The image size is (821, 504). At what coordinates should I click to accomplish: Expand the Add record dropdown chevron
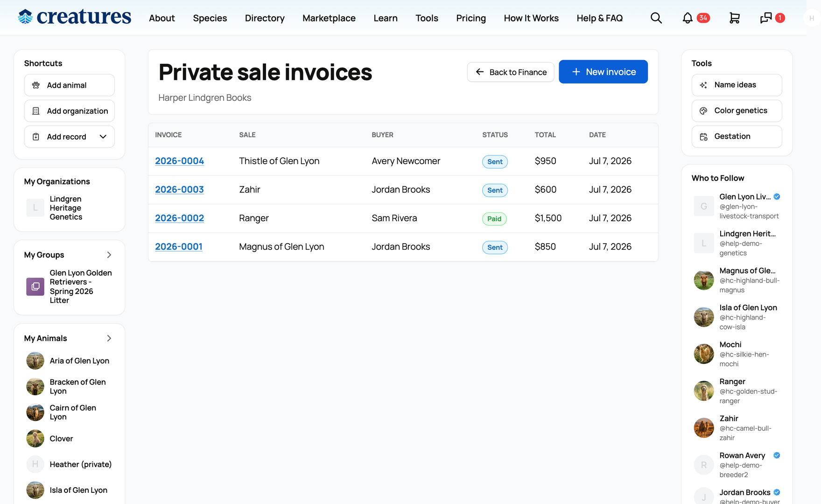point(103,137)
